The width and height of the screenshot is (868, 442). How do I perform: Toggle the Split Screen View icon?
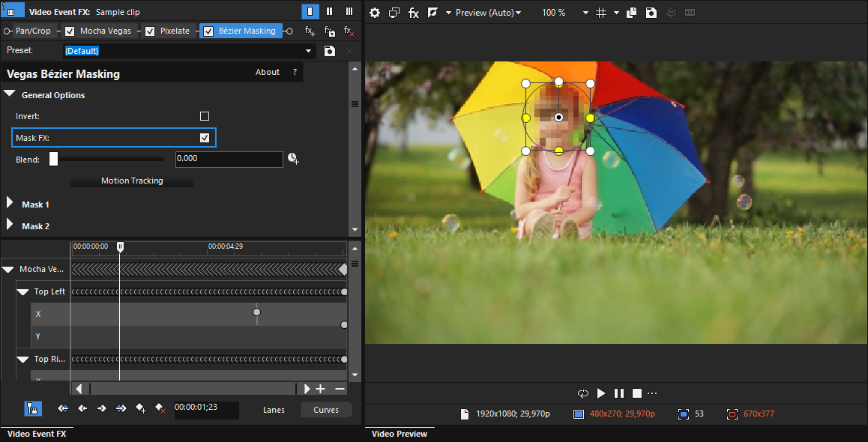(x=433, y=13)
